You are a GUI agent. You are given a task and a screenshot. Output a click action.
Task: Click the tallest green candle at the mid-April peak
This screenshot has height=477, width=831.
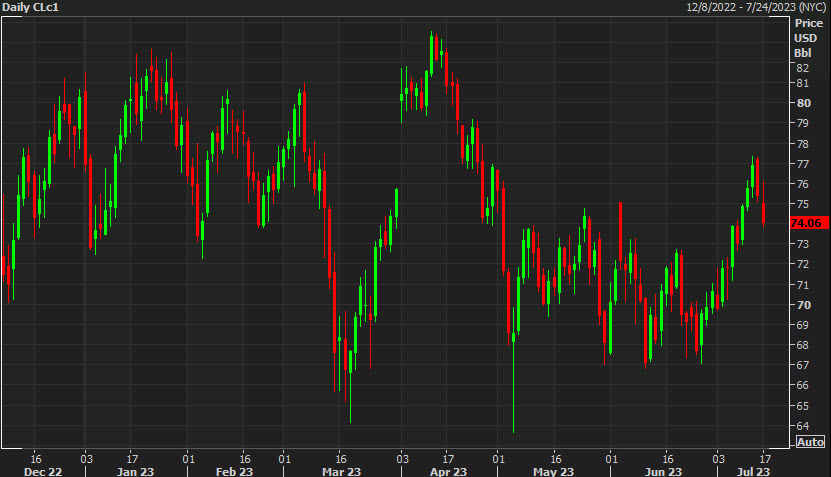tap(431, 55)
